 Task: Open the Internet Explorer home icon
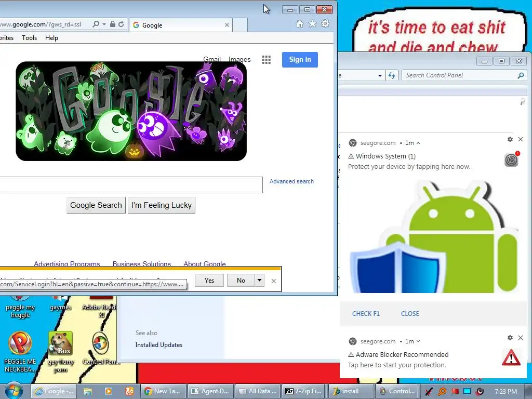[x=299, y=24]
